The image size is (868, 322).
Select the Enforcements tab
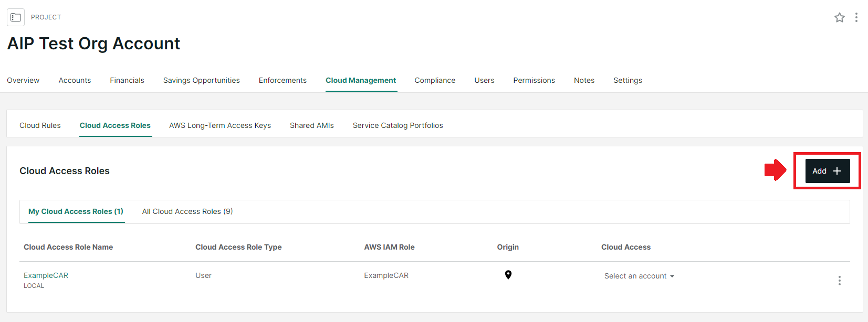click(283, 80)
